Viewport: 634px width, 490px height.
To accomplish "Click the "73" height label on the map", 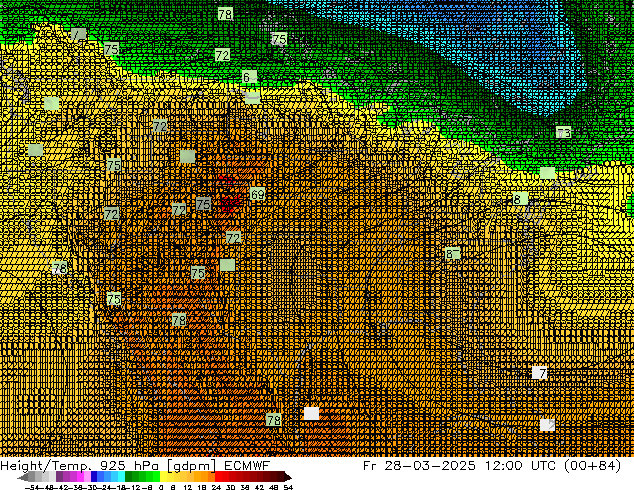I will click(x=563, y=132).
